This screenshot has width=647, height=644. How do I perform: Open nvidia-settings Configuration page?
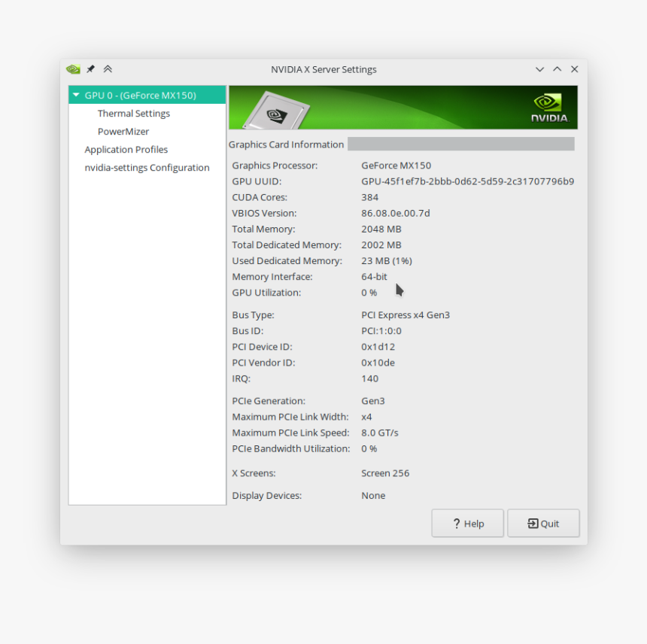(147, 168)
